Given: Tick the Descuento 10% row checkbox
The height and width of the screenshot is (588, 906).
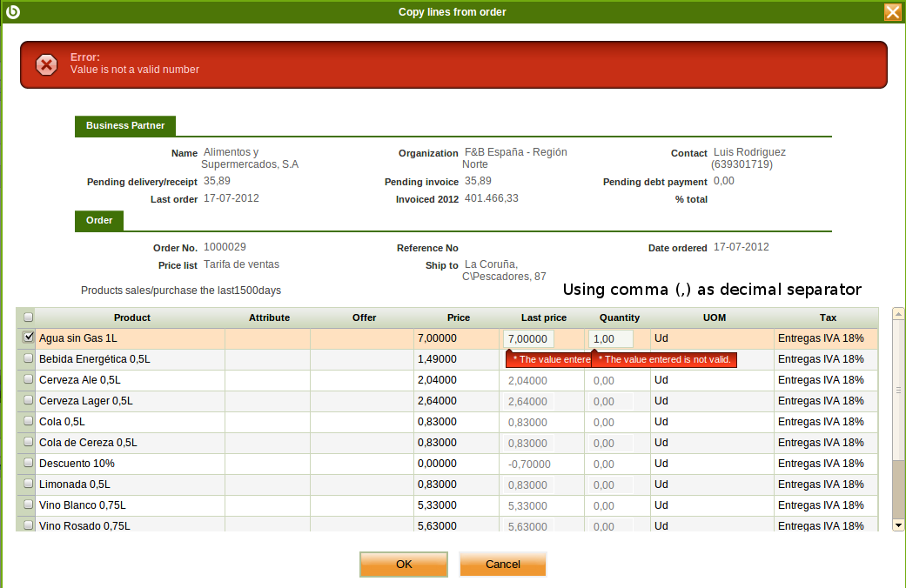Looking at the screenshot, I should click(x=29, y=464).
